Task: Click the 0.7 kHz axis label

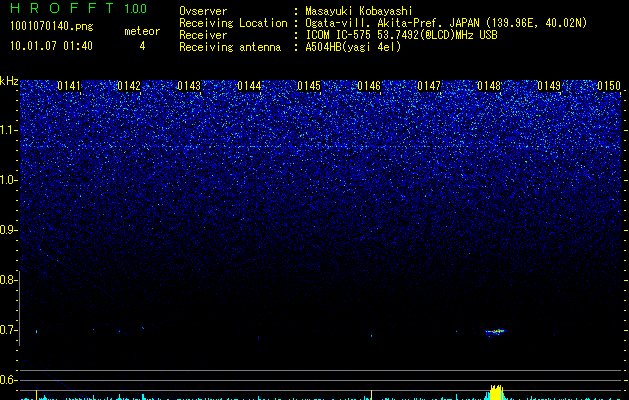Action: click(x=7, y=330)
